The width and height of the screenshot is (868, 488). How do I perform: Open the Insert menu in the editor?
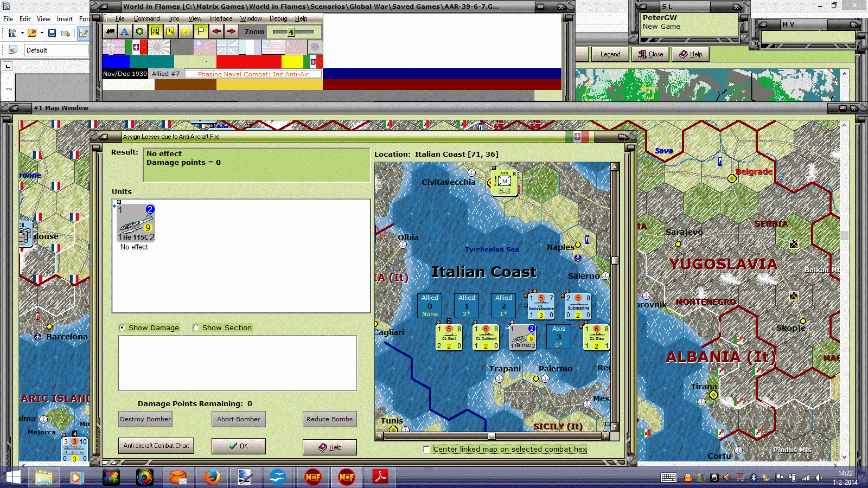65,19
